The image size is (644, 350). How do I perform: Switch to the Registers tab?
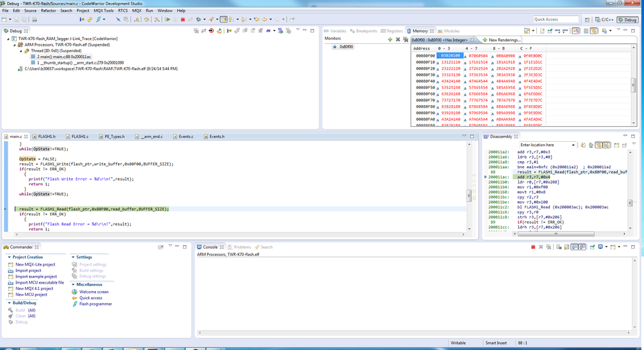(x=394, y=31)
